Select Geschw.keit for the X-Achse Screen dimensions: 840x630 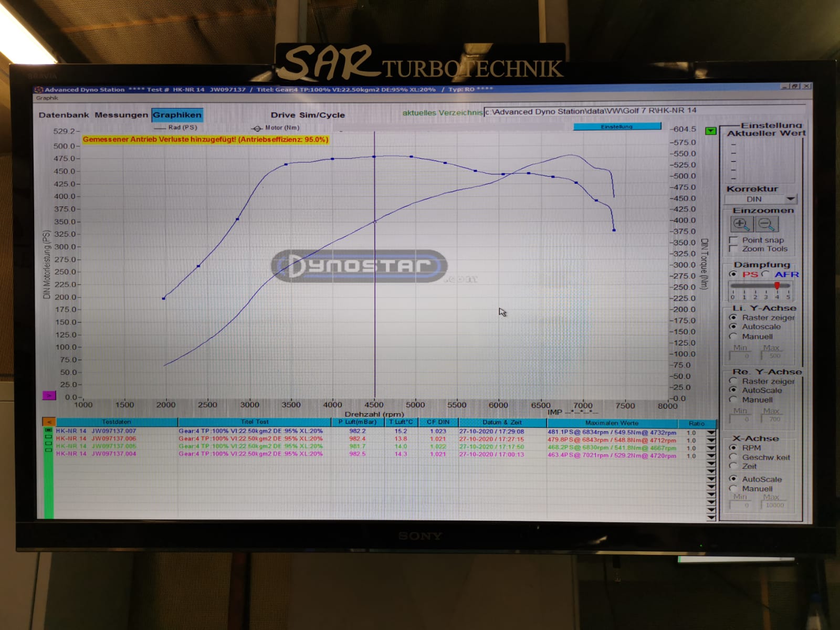coord(733,457)
